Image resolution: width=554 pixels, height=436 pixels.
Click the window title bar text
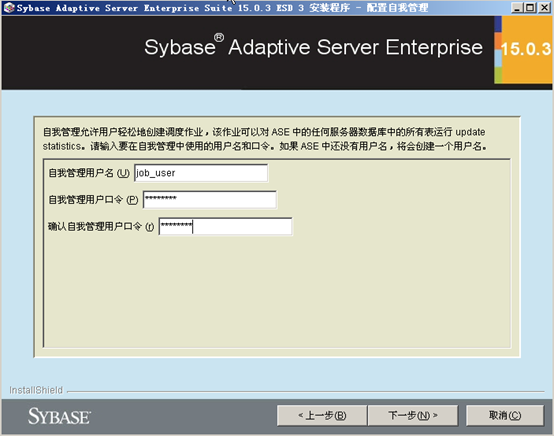pos(222,8)
